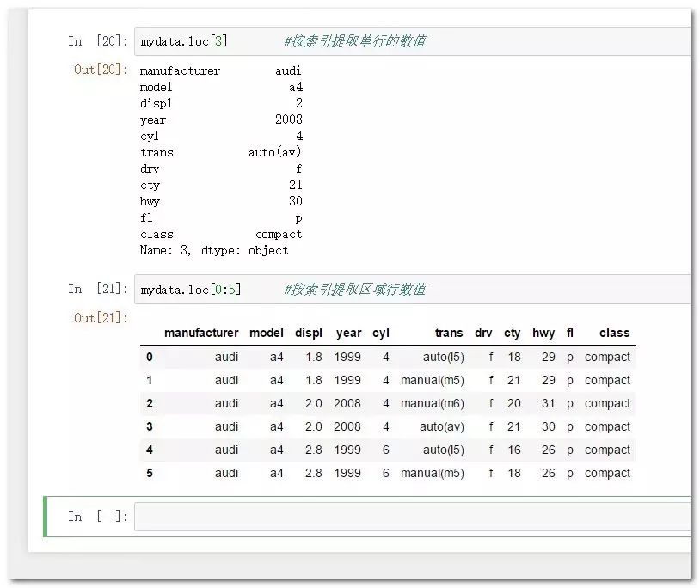Click the fl column header
700x588 pixels.
(x=569, y=333)
